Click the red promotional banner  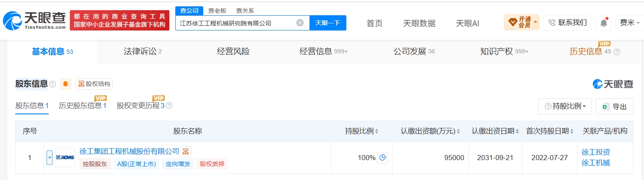tap(119, 20)
